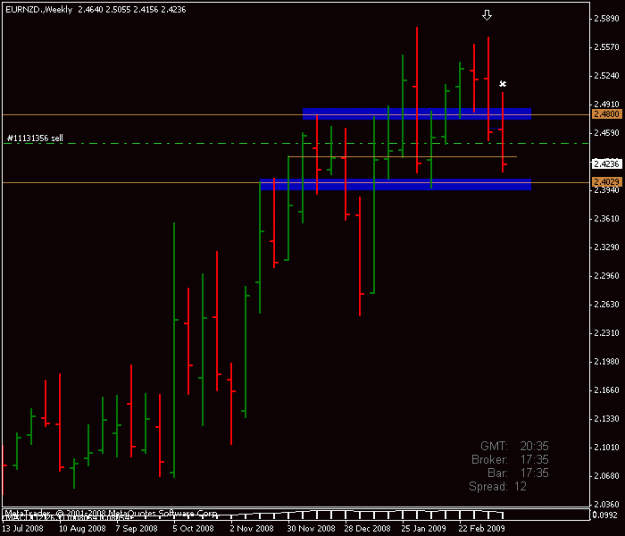Select the lower blue support zone rectangle
Viewport: 625px width, 536px height.
coord(395,185)
